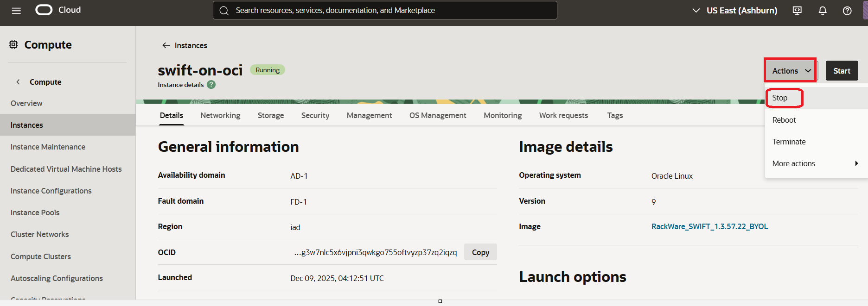Click the search magnifier icon
Viewport: 868px width, 306px height.
(x=224, y=11)
